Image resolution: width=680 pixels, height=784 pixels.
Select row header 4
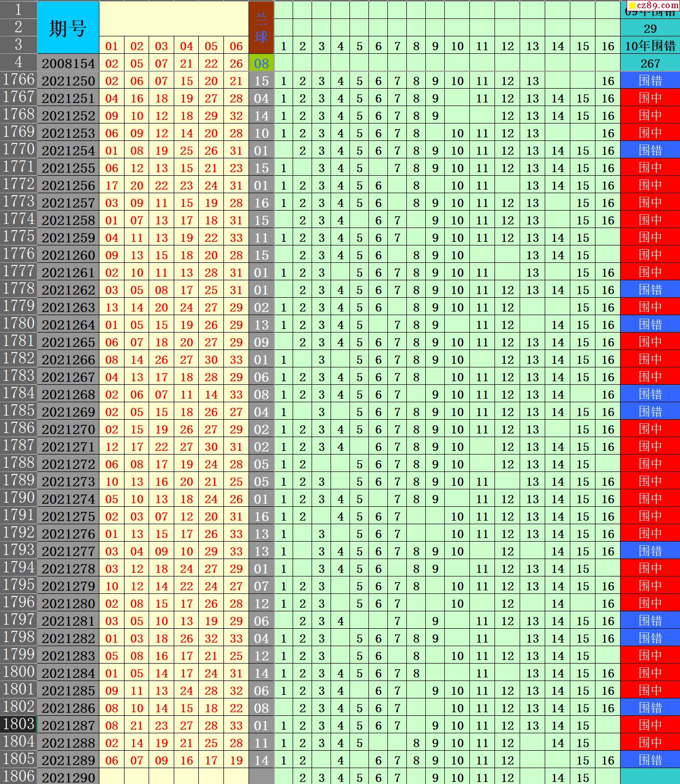click(18, 63)
